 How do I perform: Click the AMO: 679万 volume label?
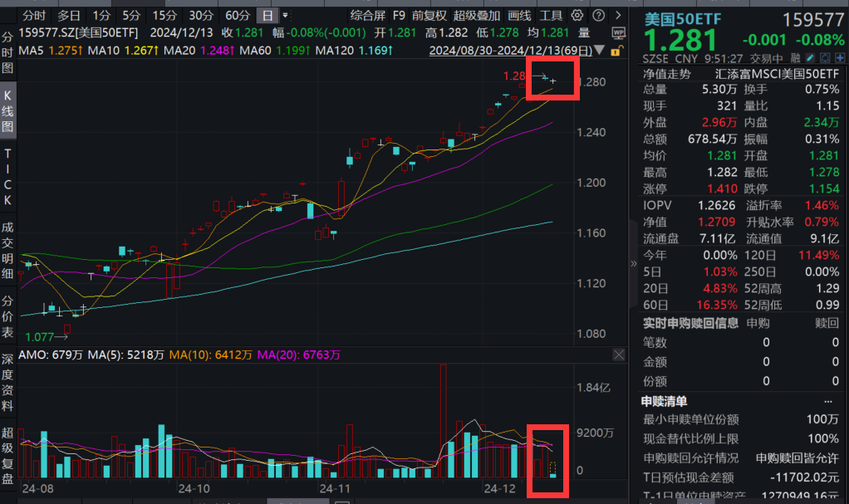click(51, 355)
